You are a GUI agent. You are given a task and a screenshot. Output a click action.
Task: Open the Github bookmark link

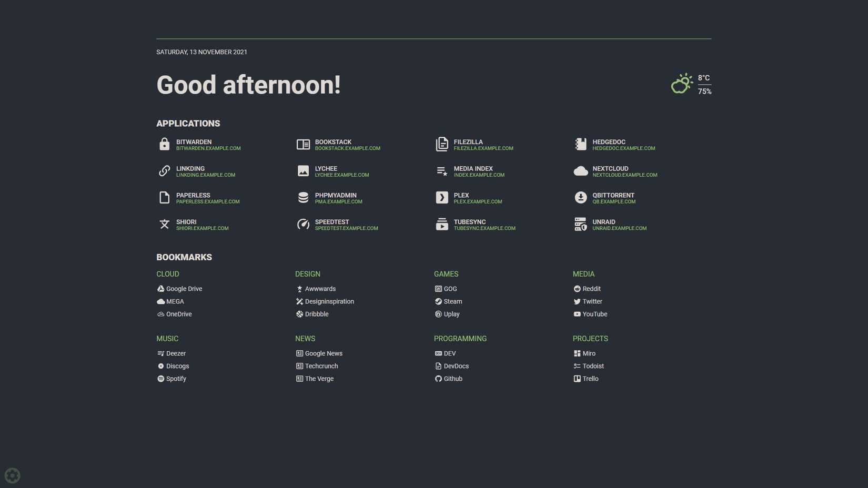click(452, 379)
